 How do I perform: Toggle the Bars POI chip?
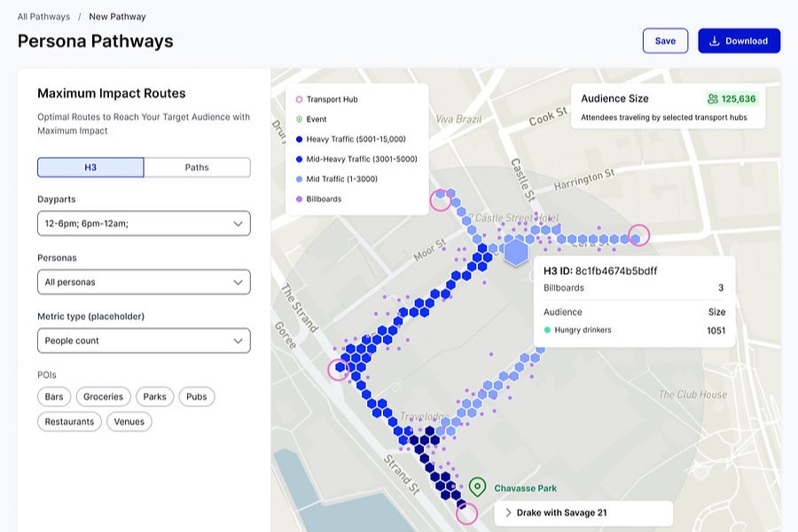pyautogui.click(x=54, y=396)
